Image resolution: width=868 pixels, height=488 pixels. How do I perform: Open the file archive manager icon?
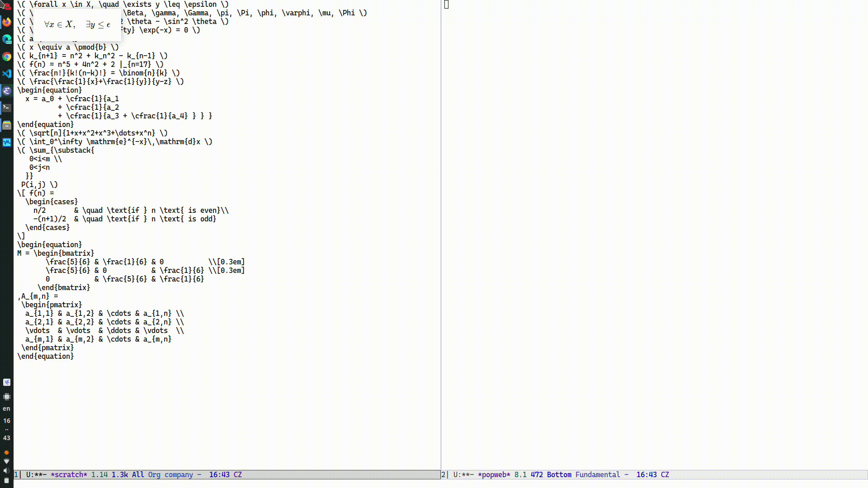pos(7,125)
